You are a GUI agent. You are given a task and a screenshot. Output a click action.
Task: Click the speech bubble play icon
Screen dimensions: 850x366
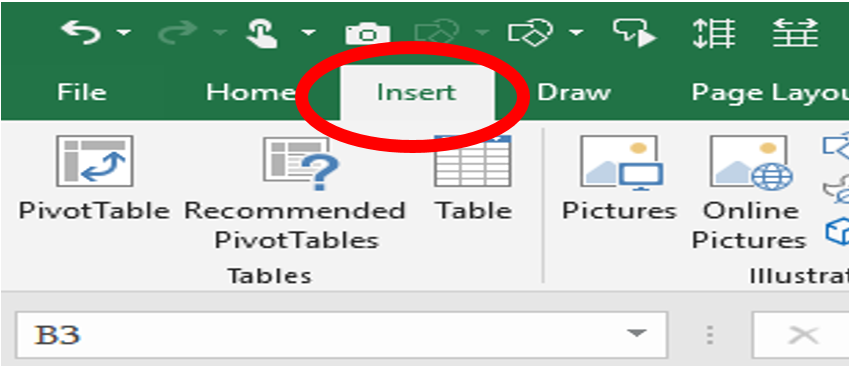tap(635, 33)
